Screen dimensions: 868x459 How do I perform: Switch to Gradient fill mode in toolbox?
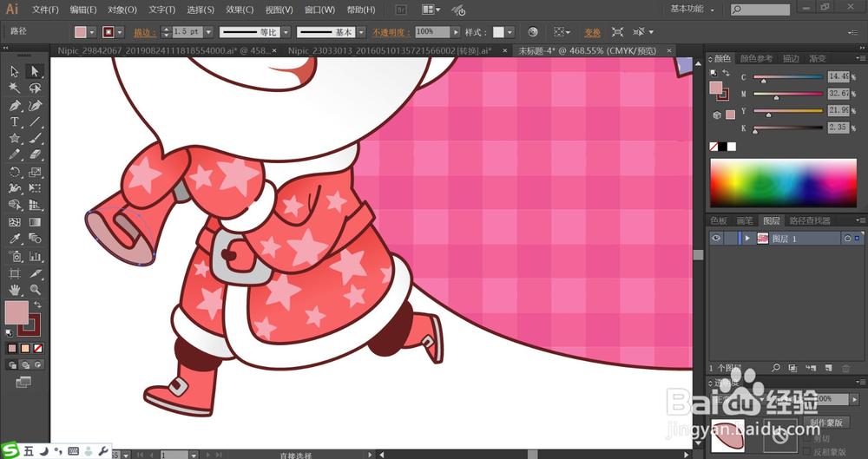tap(25, 348)
